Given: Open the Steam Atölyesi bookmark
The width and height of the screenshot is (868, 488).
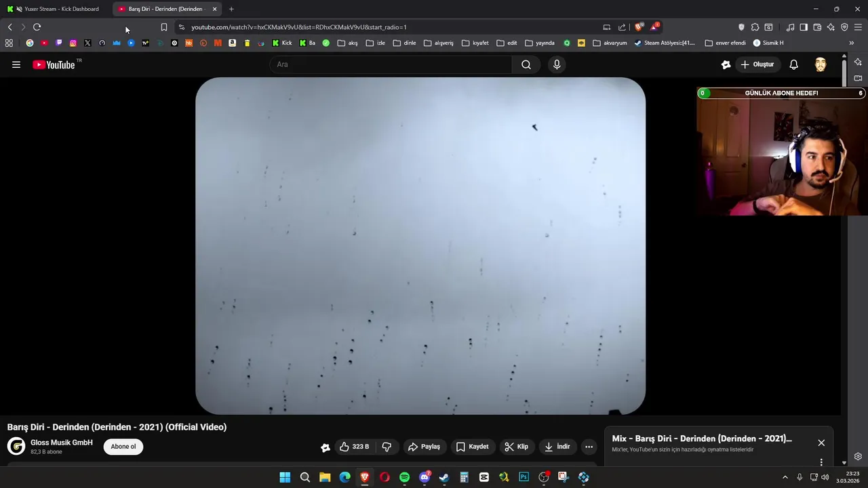Looking at the screenshot, I should [x=665, y=43].
